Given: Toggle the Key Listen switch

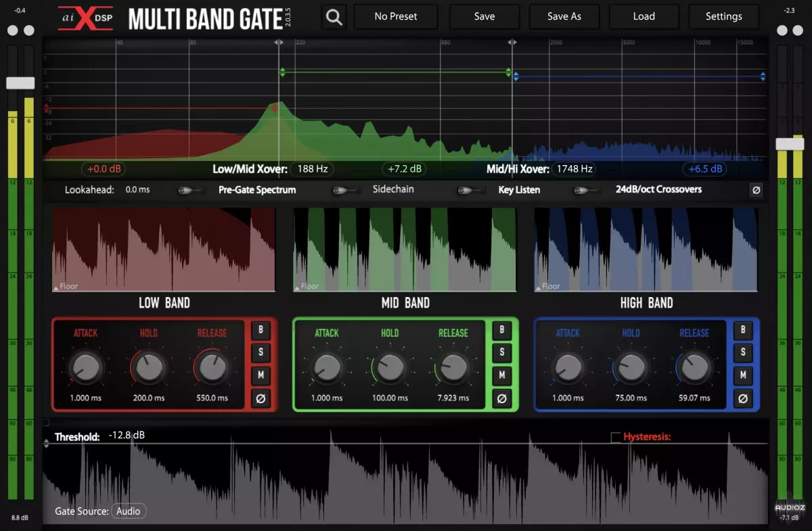Looking at the screenshot, I should point(472,191).
